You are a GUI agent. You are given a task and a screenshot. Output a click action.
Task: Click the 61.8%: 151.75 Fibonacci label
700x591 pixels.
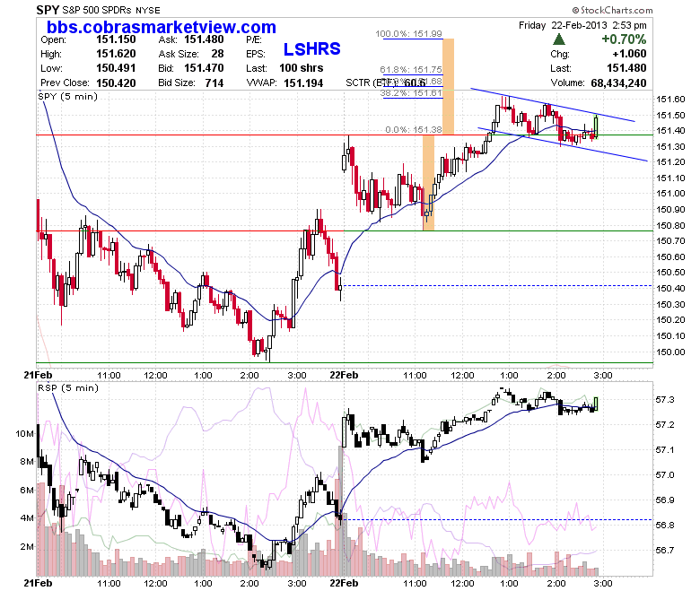click(x=411, y=69)
